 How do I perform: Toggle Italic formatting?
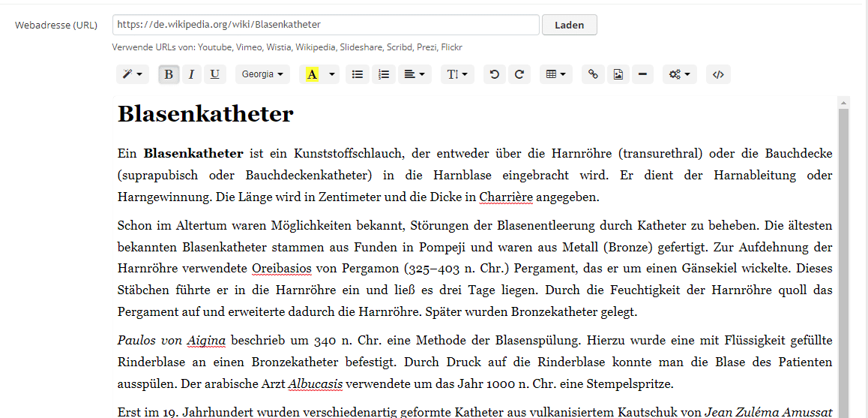coord(192,74)
